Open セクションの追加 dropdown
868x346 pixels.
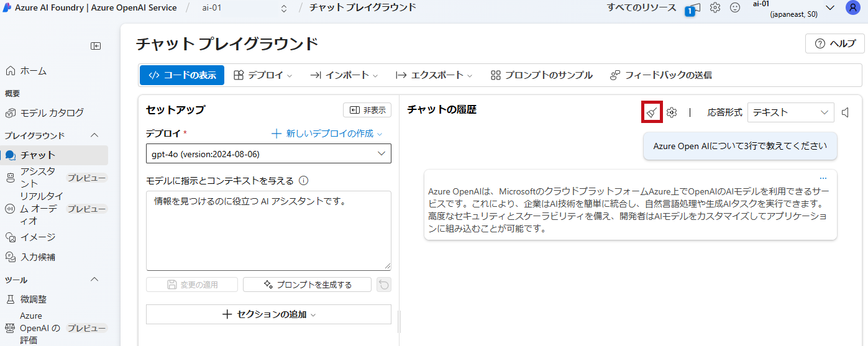point(268,314)
